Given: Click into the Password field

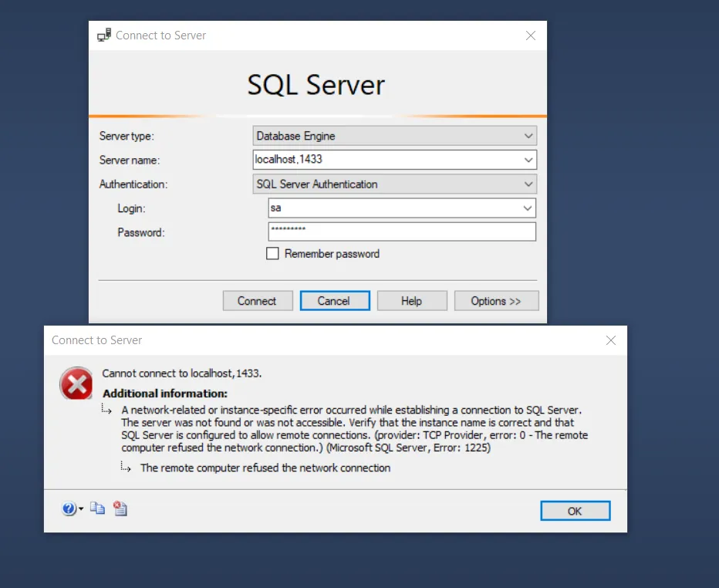Looking at the screenshot, I should [402, 231].
